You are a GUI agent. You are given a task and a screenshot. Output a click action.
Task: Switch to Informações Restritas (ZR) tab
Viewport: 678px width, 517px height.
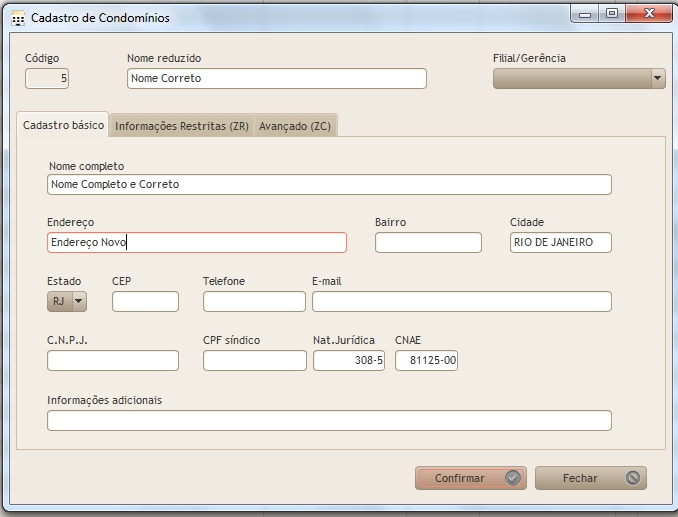click(181, 126)
